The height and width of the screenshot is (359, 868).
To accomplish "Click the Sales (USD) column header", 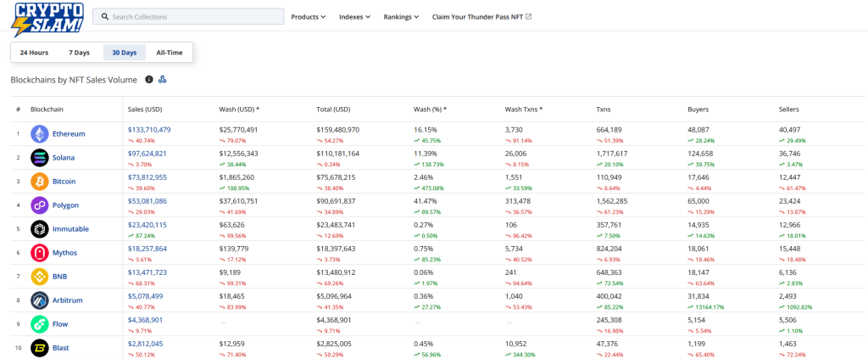I will pyautogui.click(x=144, y=109).
